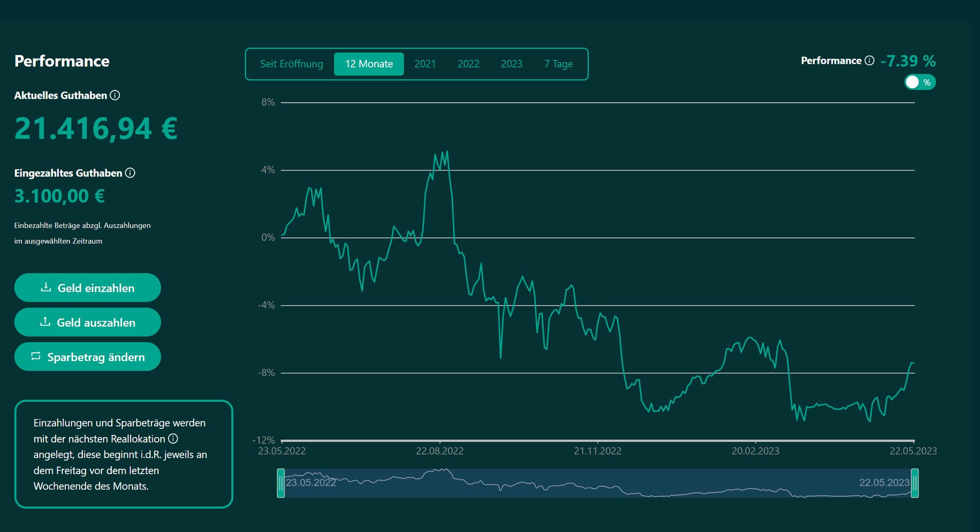Image resolution: width=980 pixels, height=532 pixels.
Task: Click the current balance amount 21.416,94 €
Action: tap(96, 128)
